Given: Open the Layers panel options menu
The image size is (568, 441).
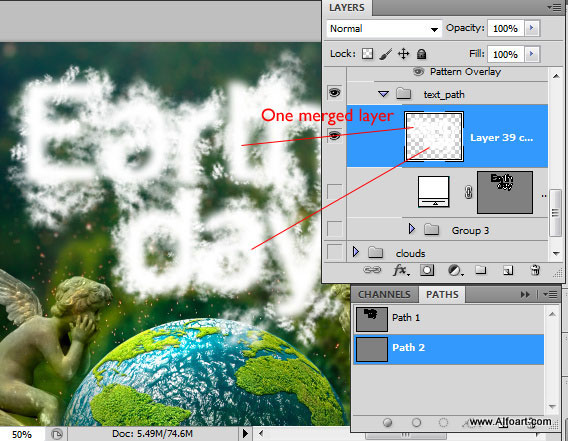Looking at the screenshot, I should (555, 7).
